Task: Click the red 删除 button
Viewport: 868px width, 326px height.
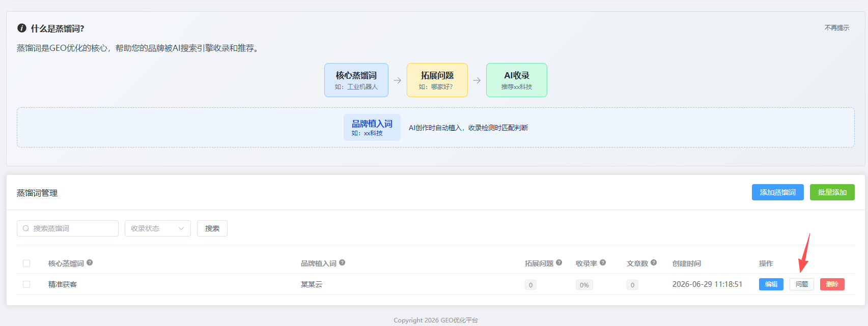Action: (x=832, y=284)
